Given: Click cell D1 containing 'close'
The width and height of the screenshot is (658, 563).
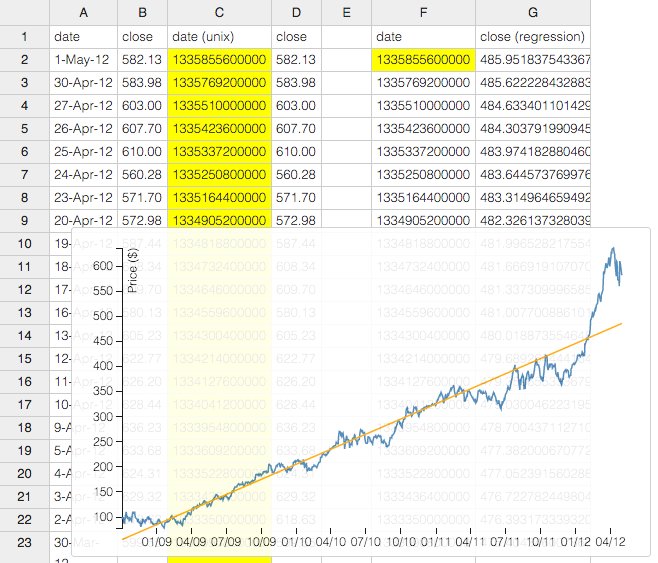Looking at the screenshot, I should coord(297,37).
